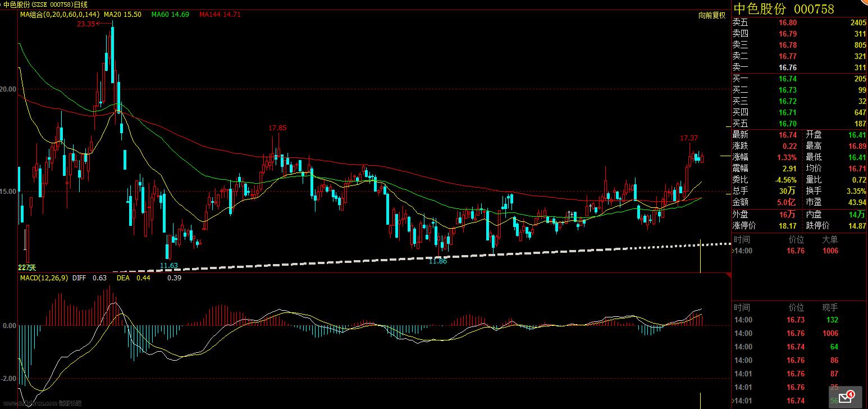Click the 震幅 2.91 amplitude value
The height and width of the screenshot is (409, 868).
(789, 169)
